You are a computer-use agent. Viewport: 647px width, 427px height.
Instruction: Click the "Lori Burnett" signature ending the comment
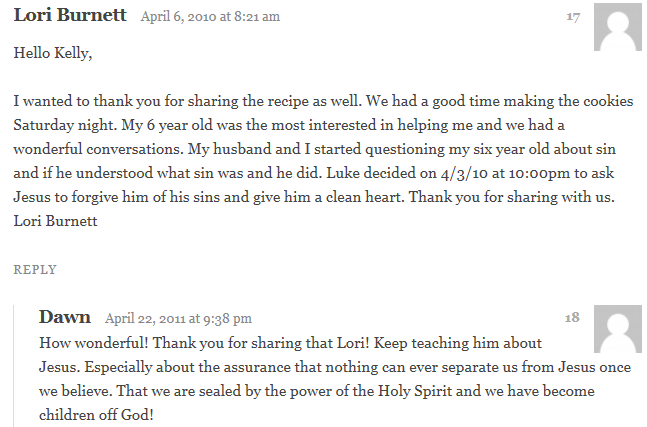click(56, 221)
